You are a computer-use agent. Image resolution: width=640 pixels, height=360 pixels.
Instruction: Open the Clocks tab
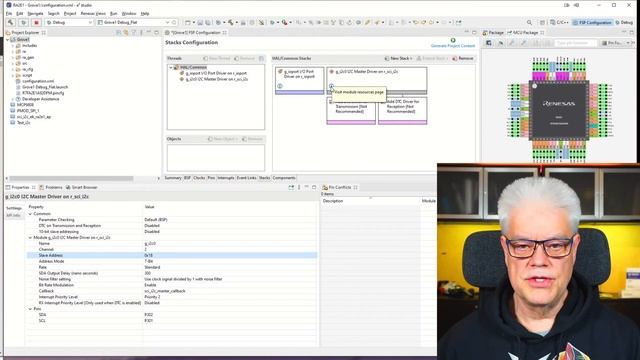[x=199, y=178]
